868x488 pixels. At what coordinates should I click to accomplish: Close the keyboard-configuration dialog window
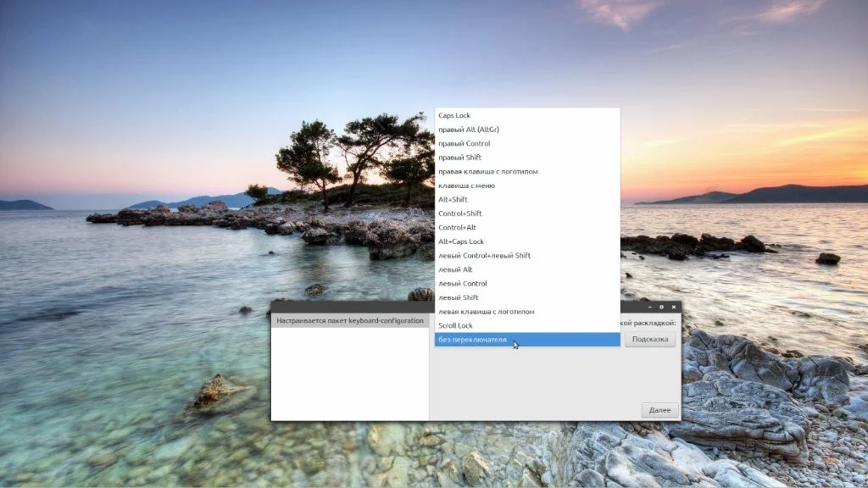(674, 307)
